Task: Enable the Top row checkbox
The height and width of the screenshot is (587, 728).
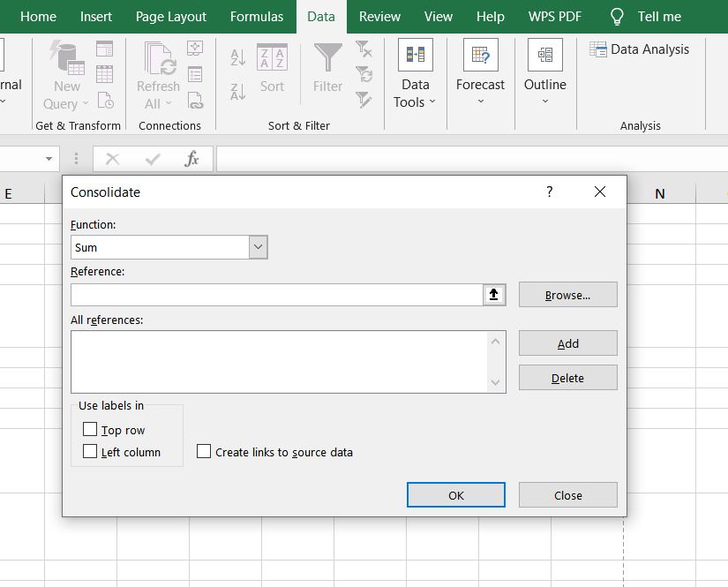Action: pyautogui.click(x=90, y=430)
